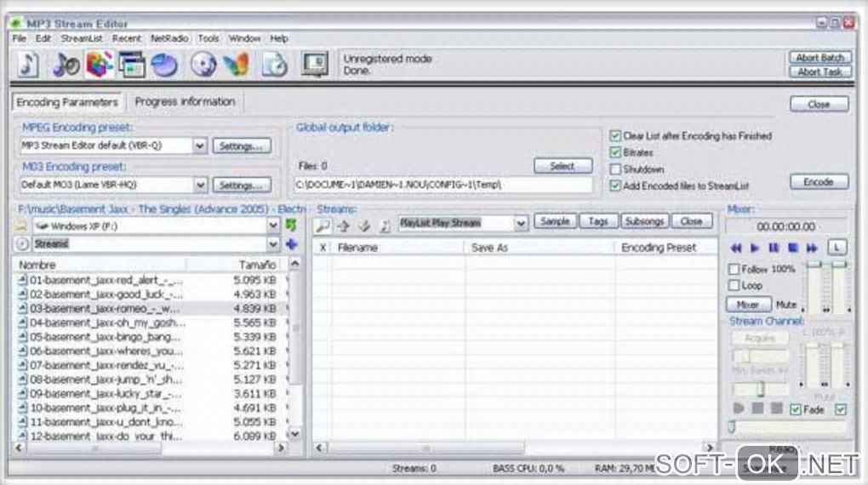Open the MPEG Encoding preset dropdown
This screenshot has width=868, height=485.
click(x=200, y=145)
